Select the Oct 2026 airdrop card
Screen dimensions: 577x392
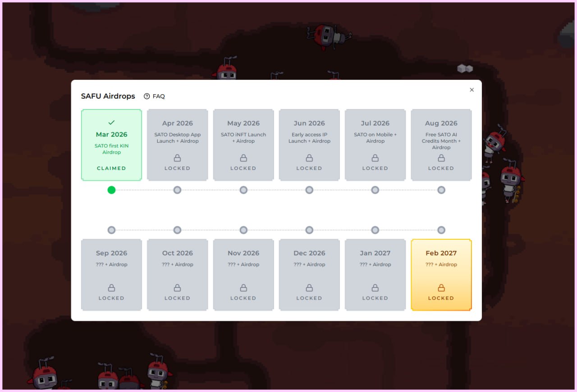click(x=177, y=274)
